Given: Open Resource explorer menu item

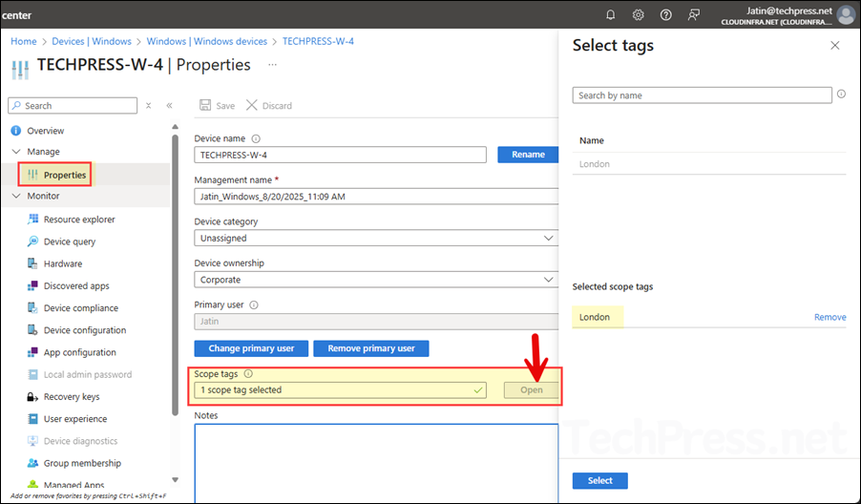Looking at the screenshot, I should 79,219.
